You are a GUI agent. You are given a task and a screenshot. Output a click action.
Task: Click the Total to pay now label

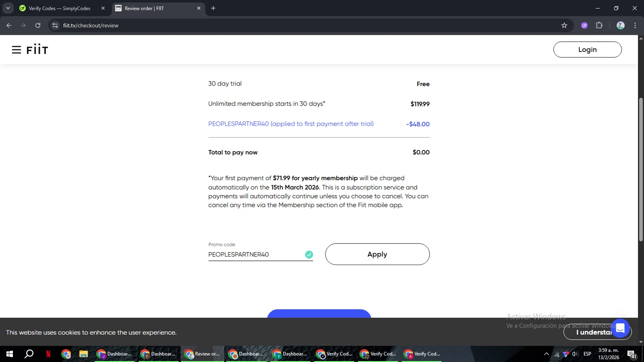(x=233, y=152)
